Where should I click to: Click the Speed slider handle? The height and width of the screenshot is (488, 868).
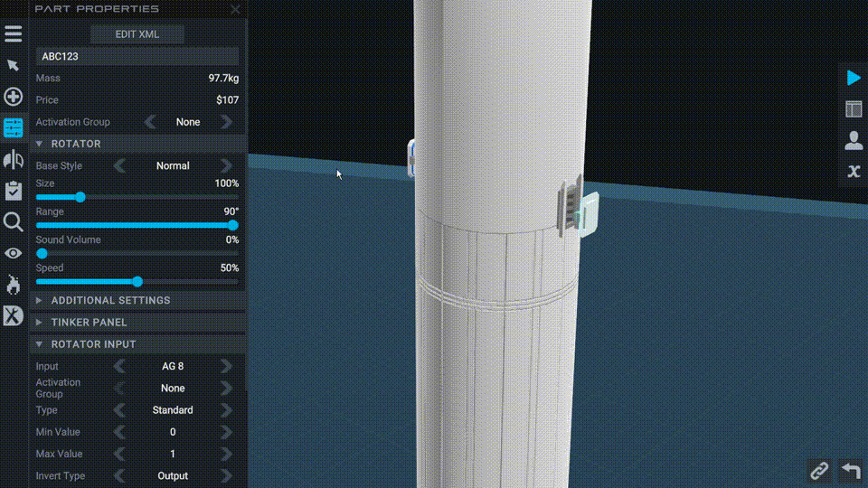coord(137,282)
